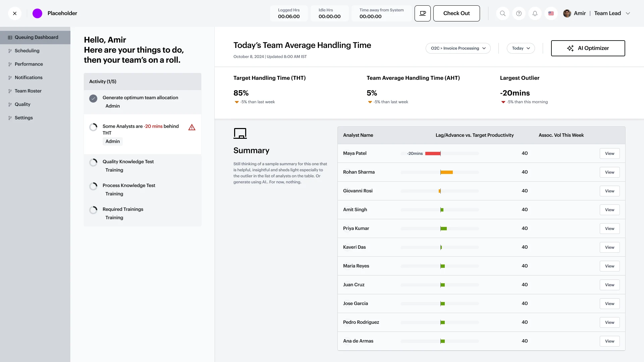Click Training tag under Quality Knowledge Test

114,170
